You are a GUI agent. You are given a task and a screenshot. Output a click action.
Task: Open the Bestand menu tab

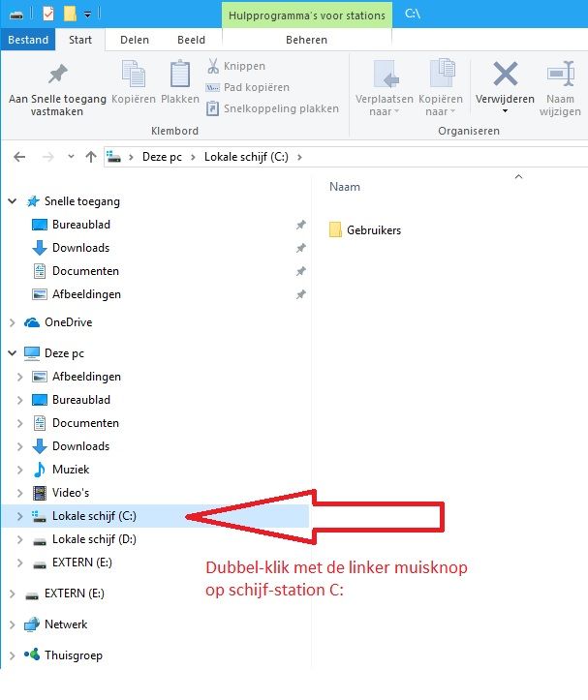28,40
